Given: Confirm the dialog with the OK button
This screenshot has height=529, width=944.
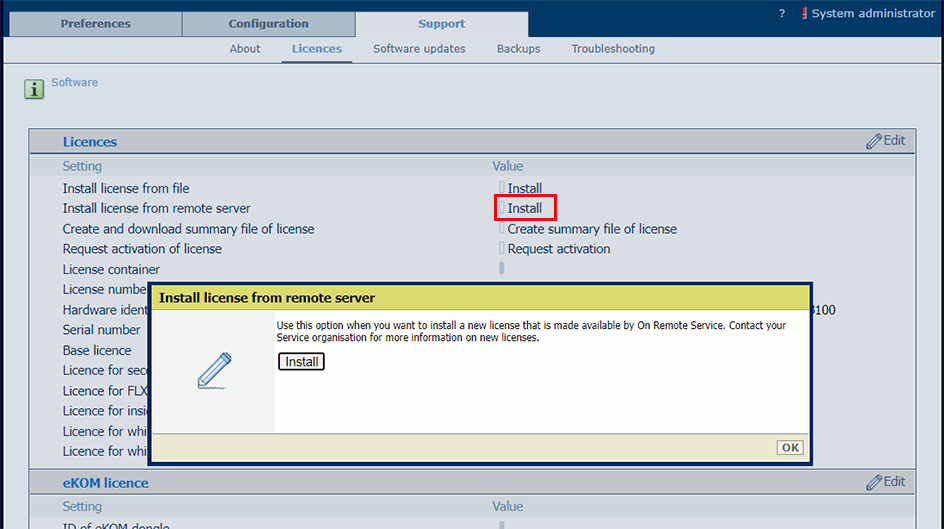Looking at the screenshot, I should [x=790, y=448].
